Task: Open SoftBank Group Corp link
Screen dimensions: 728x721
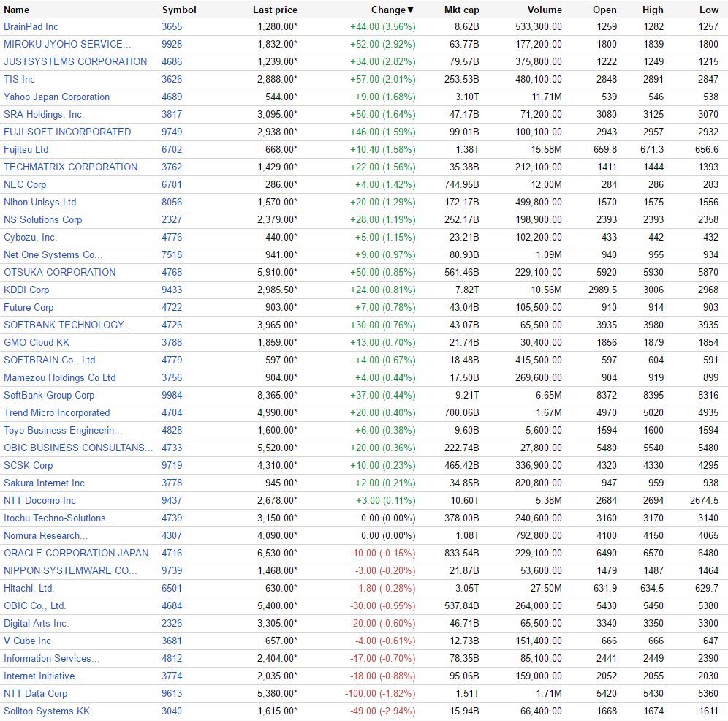Action: click(x=49, y=396)
